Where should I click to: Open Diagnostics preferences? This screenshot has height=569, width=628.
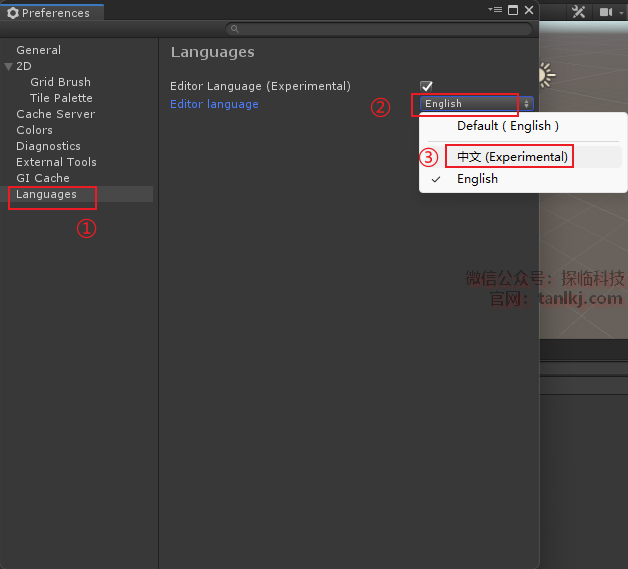48,146
